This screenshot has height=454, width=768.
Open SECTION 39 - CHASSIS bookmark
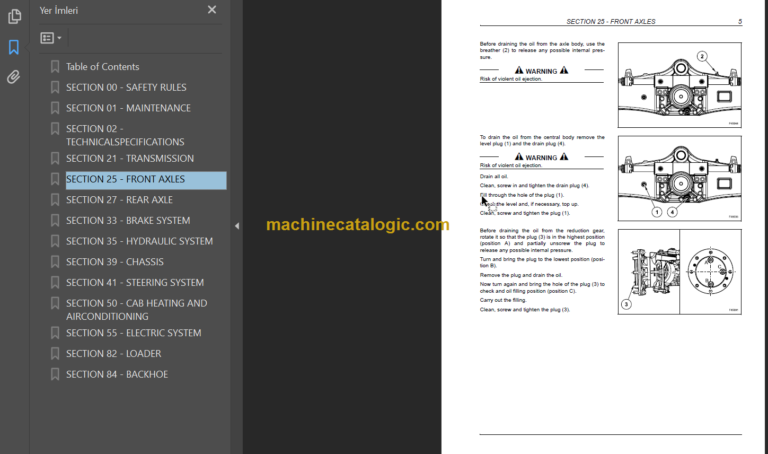pyautogui.click(x=115, y=262)
